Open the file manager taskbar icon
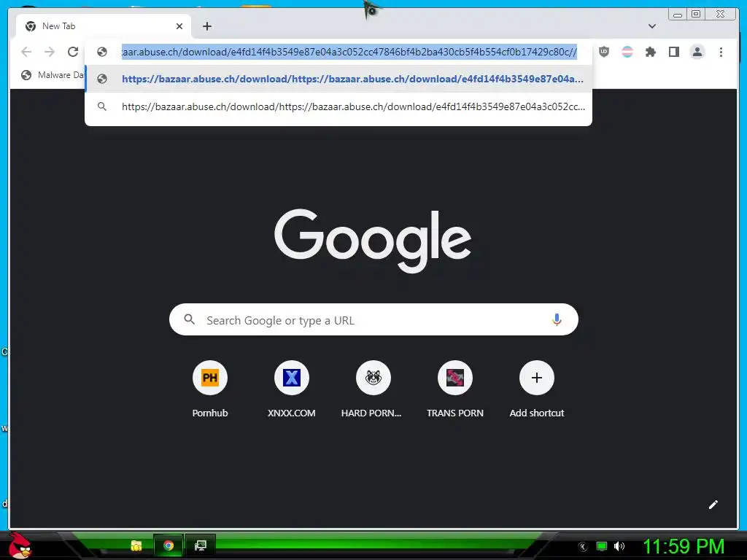 click(136, 545)
